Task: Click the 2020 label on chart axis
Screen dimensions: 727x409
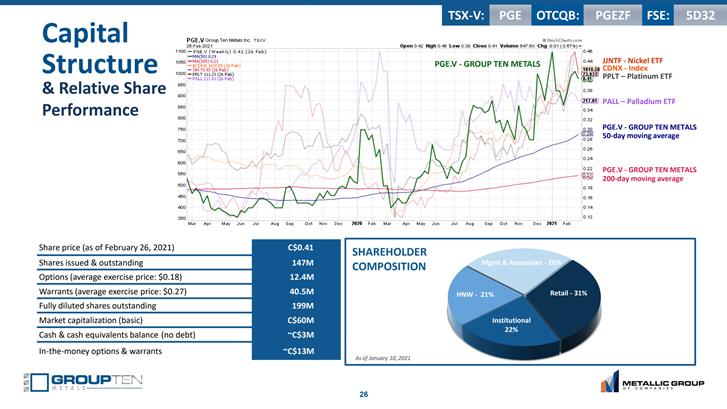Action: 357,224
